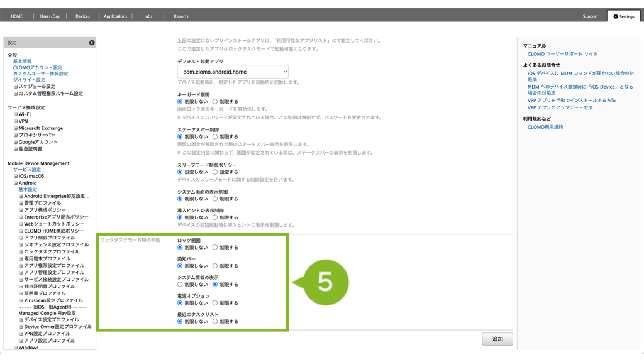Switch to the Reports tab
This screenshot has width=644, height=362.
[x=180, y=16]
